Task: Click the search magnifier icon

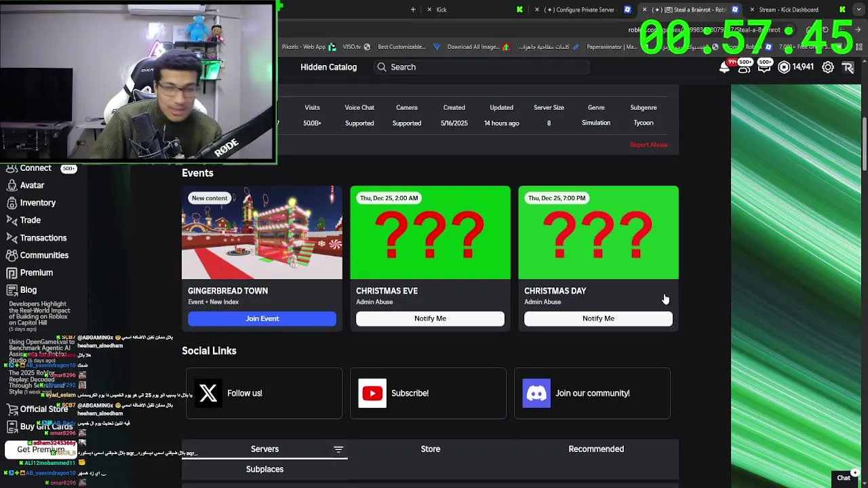Action: tap(382, 67)
